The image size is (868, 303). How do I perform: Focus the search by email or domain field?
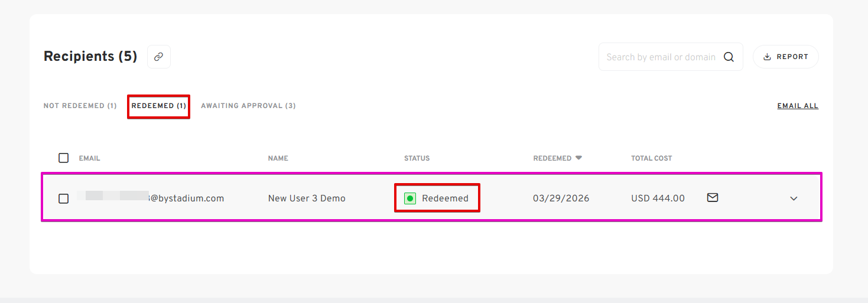pos(660,57)
